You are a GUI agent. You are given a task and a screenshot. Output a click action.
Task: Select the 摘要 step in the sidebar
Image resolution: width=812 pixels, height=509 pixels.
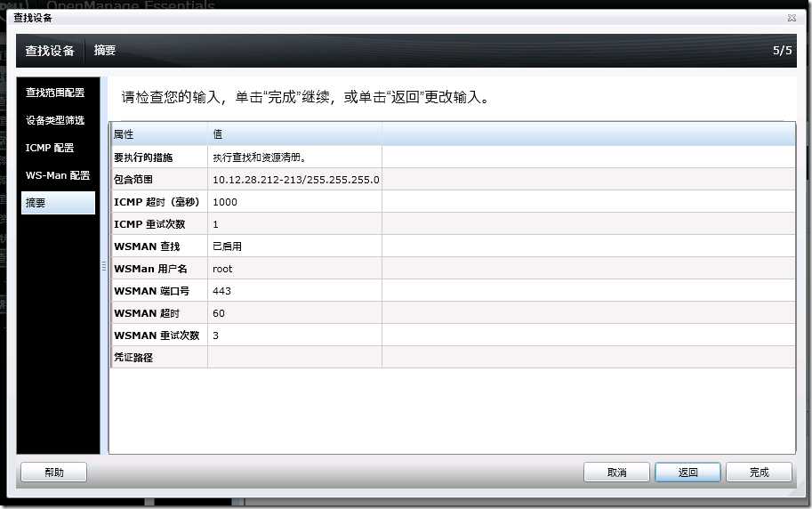58,203
